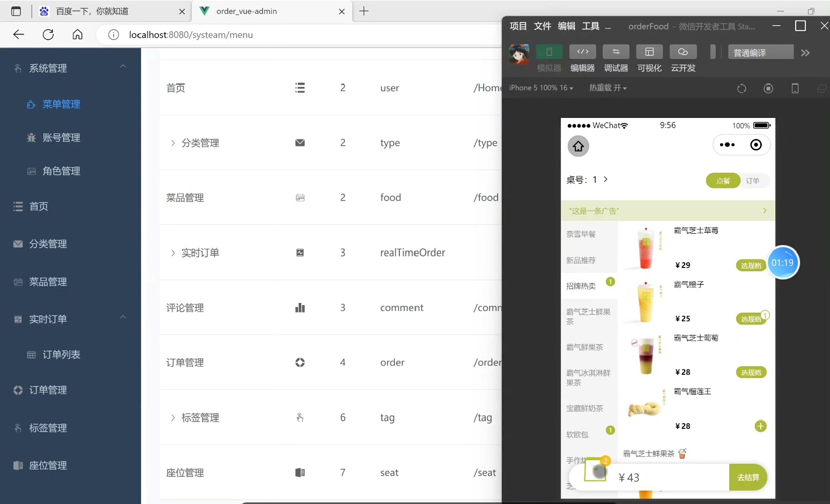Viewport: 830px width, 504px height.
Task: Click the stop simulator icon
Action: [768, 88]
